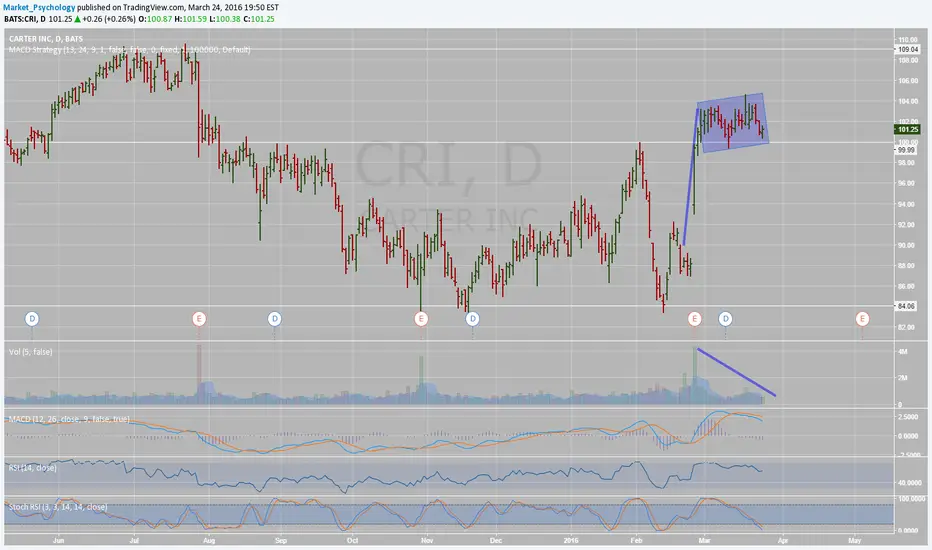Click the L:100.38 low value
This screenshot has width=932, height=550.
225,19
